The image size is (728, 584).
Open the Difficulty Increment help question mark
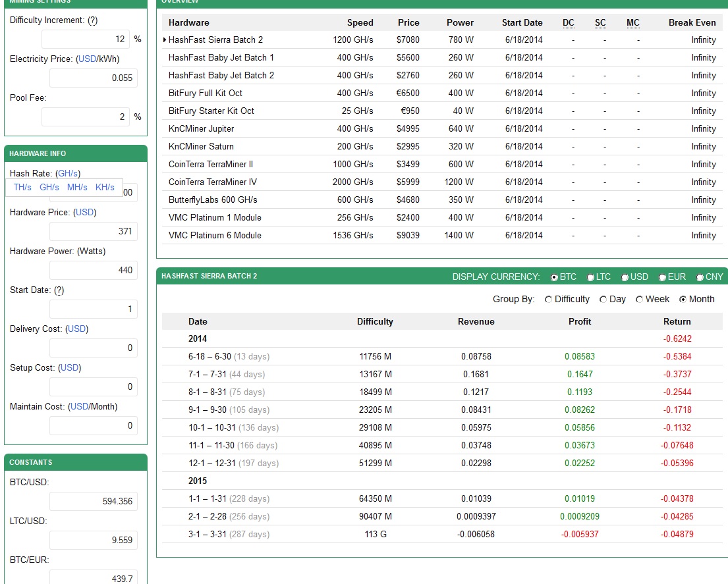(93, 20)
